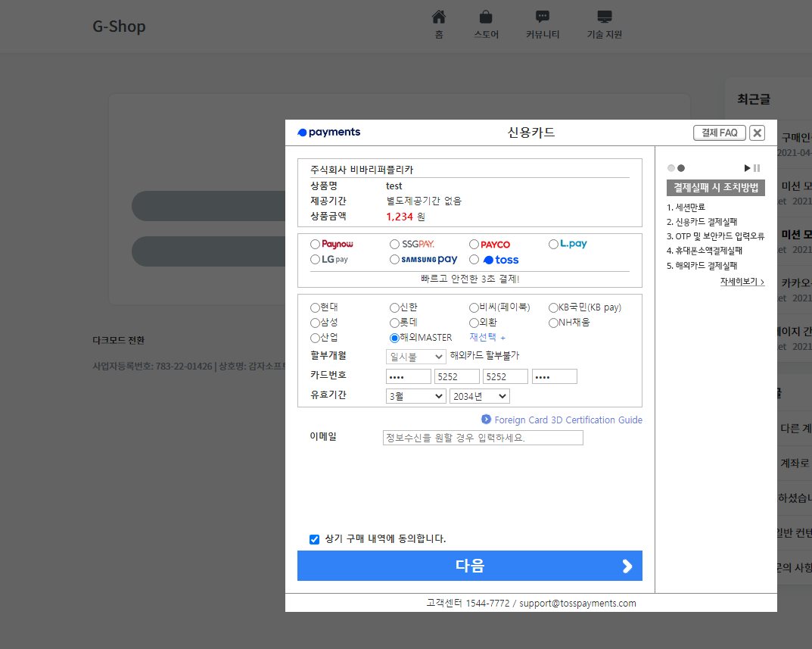Toggle the purchase agreement checkbox
Screen dimensions: 812x649
tap(315, 539)
